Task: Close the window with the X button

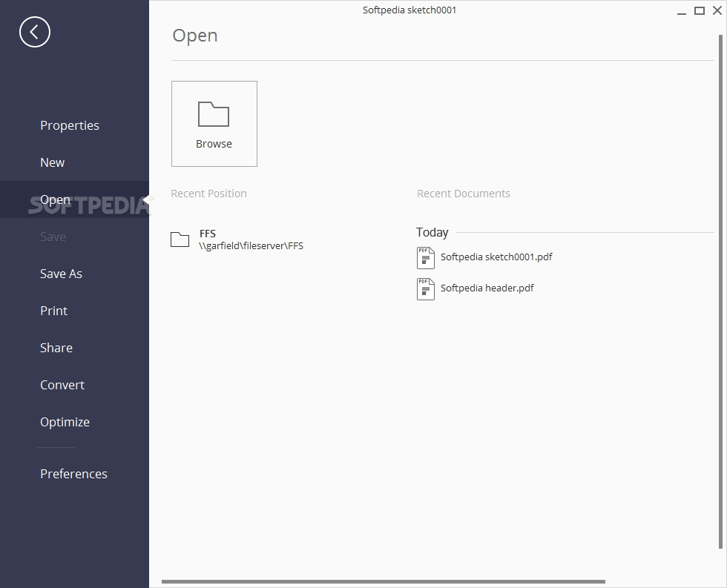Action: tap(717, 10)
